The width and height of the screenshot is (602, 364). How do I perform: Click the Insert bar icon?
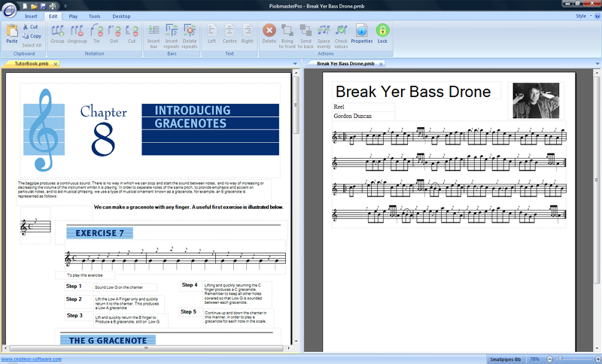tap(153, 33)
